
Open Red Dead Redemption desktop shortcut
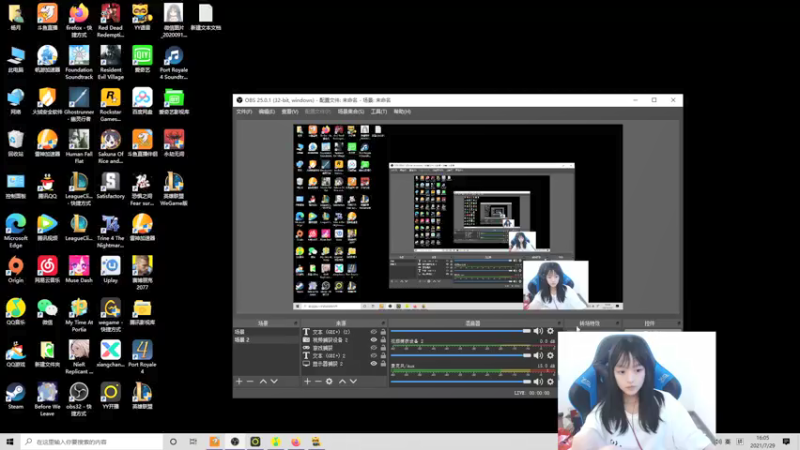[110, 19]
